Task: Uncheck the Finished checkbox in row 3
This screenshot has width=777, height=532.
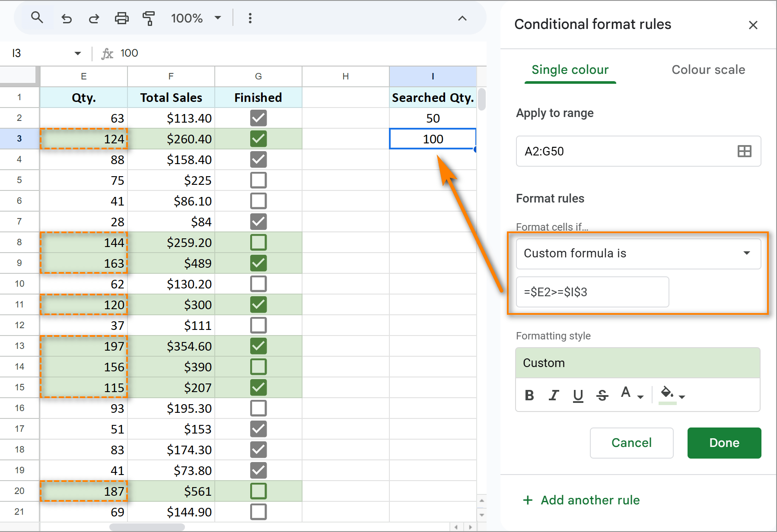Action: pyautogui.click(x=258, y=139)
